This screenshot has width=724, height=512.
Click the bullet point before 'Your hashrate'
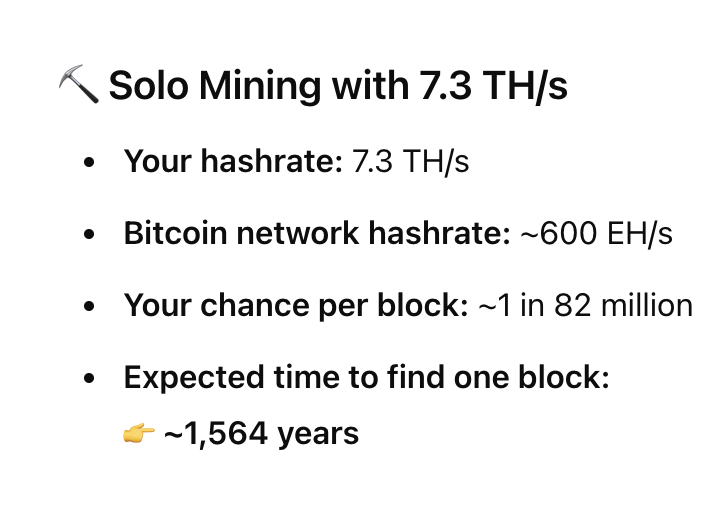pyautogui.click(x=89, y=163)
